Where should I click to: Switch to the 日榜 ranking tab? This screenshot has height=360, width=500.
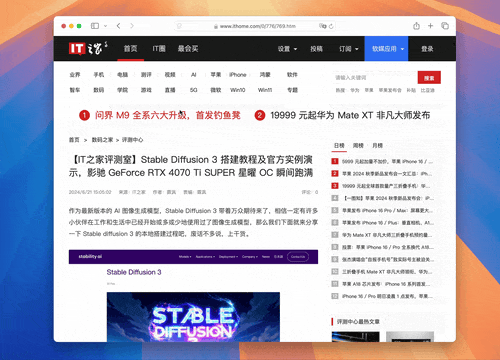339,146
